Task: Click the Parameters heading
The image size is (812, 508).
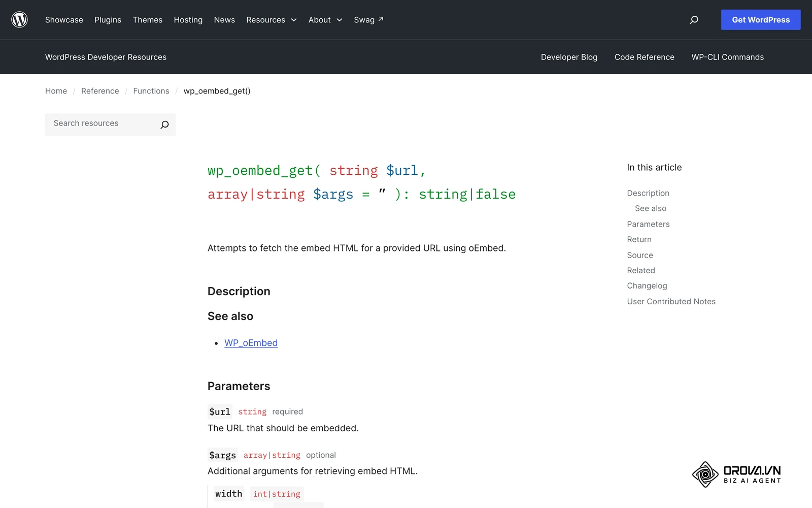Action: [239, 386]
